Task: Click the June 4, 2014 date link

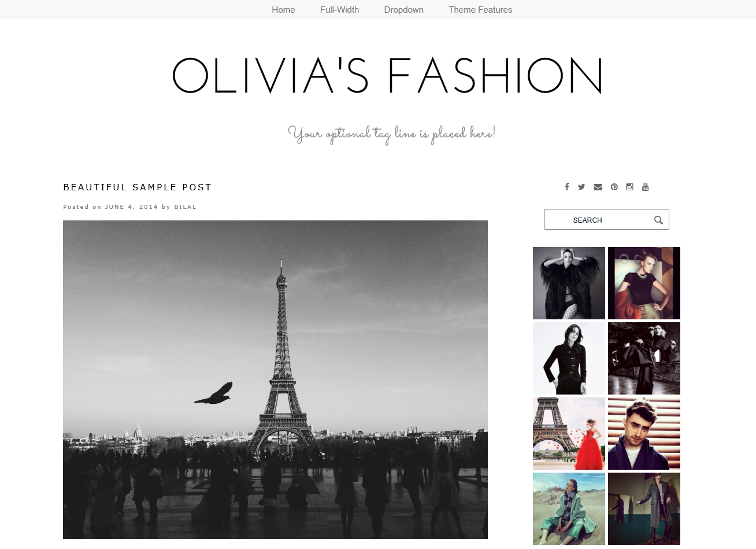Action: coord(131,207)
